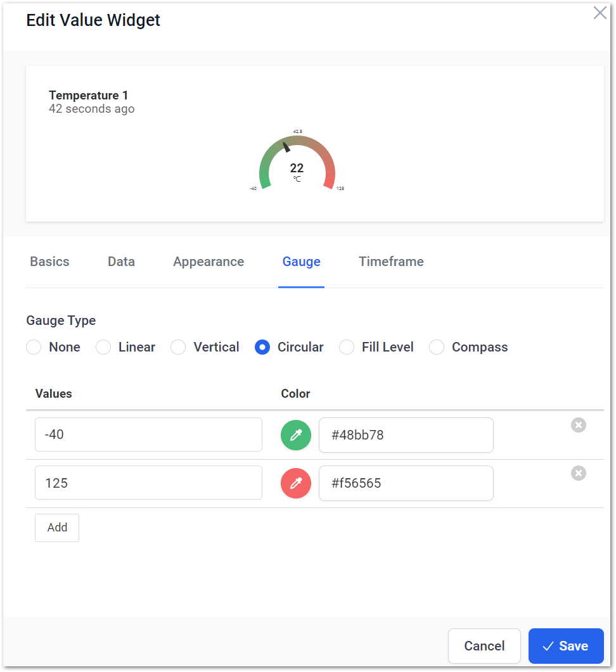The image size is (616, 672).
Task: Go to the Timeframe tab
Action: (391, 262)
